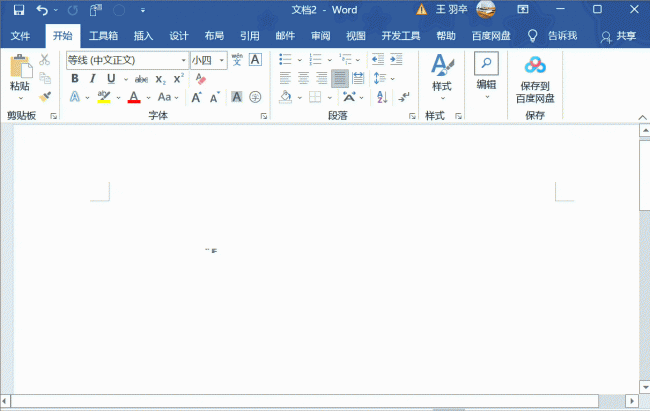Activate the Format Painter brush
Image resolution: width=650 pixels, height=411 pixels.
45,96
